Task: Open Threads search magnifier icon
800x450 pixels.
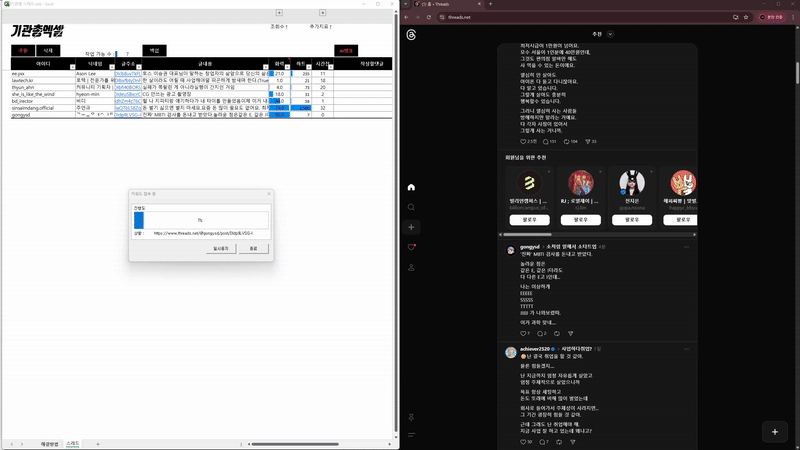Action: (411, 207)
